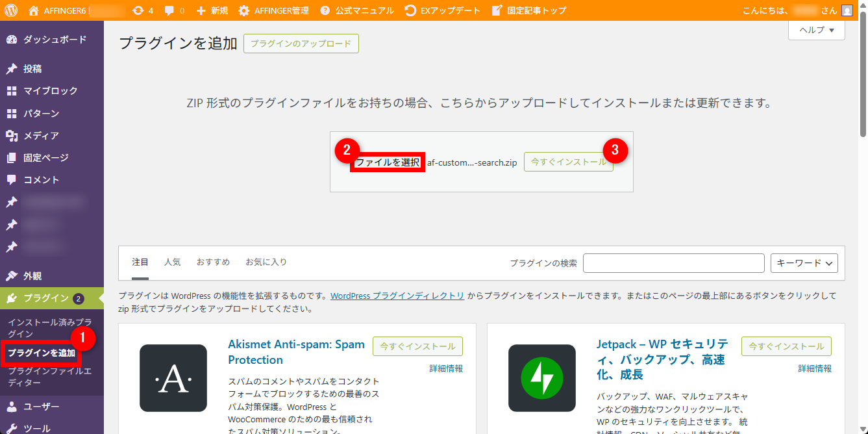Viewport: 868px width, 434px height.
Task: Expand the ヘルプ dropdown tab
Action: click(x=817, y=30)
